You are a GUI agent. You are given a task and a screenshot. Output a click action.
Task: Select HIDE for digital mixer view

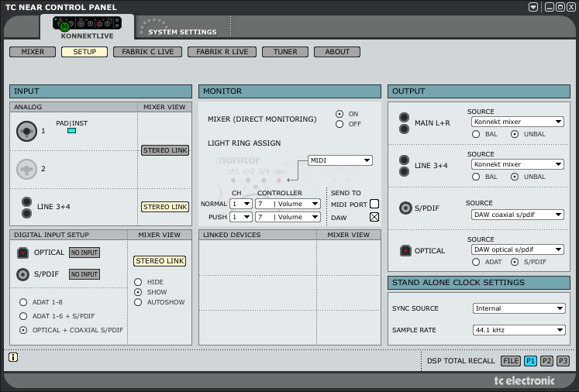coord(138,282)
